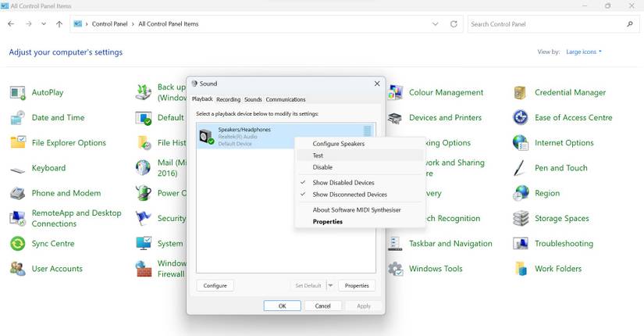Viewport: 644px width, 336px height.
Task: Open the Region globe icon
Action: [521, 193]
